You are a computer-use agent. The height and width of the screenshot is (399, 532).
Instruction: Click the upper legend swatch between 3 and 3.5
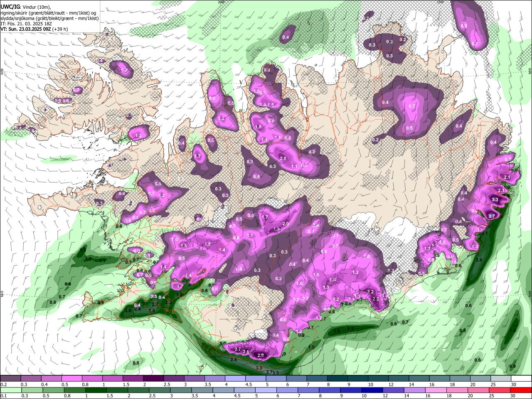pos(194,378)
